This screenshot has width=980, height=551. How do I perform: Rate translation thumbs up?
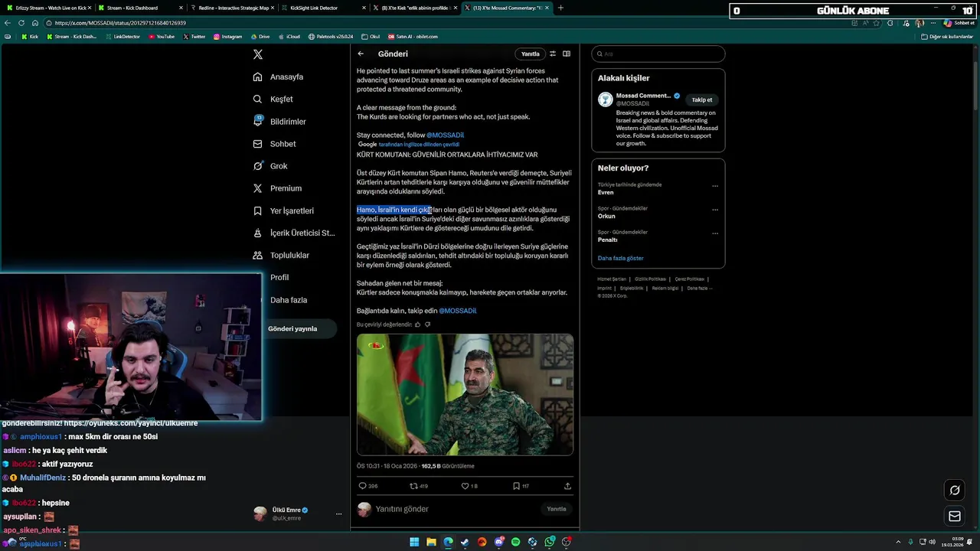tap(418, 324)
